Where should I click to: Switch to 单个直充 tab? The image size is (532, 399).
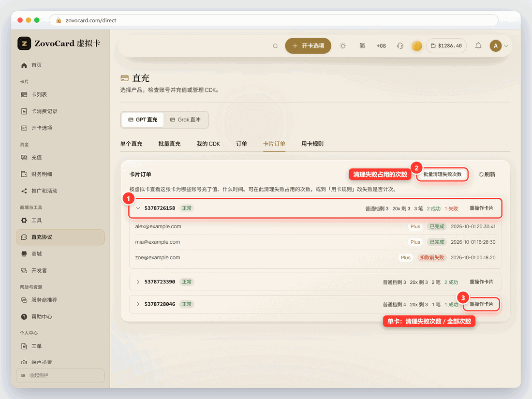(131, 144)
